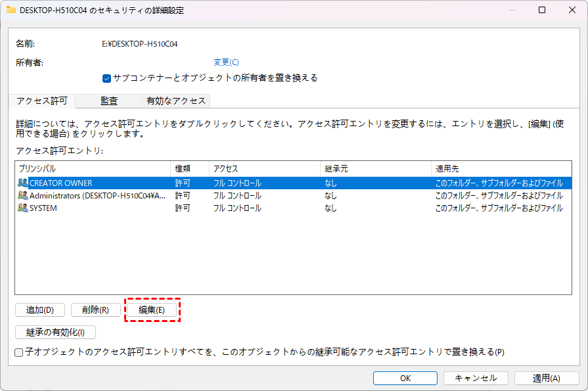Click the folder icon in title bar
Viewport: 588px width, 391px height.
click(11, 10)
